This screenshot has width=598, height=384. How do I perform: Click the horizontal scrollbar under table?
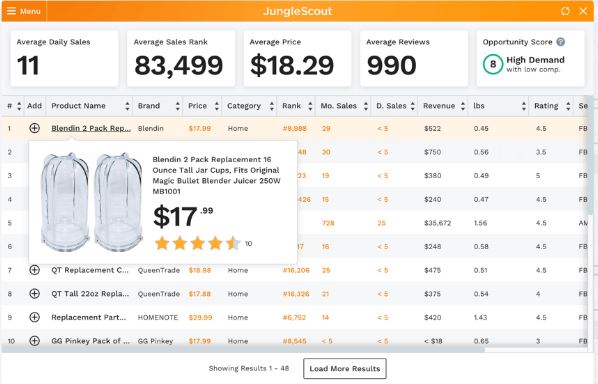pos(243,350)
